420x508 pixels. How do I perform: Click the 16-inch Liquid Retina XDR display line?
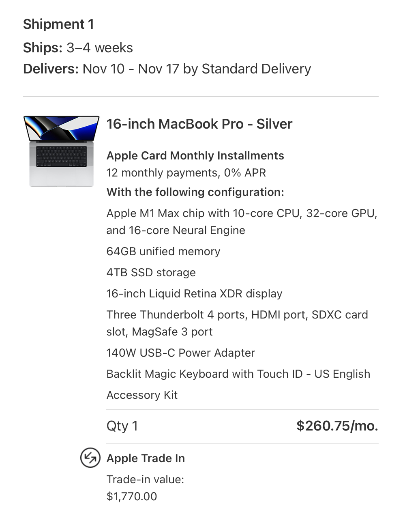pos(194,294)
